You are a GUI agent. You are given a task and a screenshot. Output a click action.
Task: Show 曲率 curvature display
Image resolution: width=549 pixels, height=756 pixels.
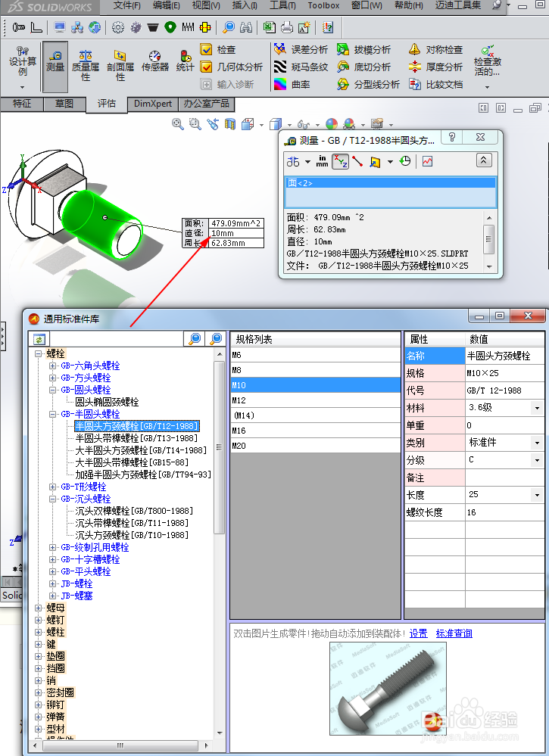pyautogui.click(x=292, y=84)
